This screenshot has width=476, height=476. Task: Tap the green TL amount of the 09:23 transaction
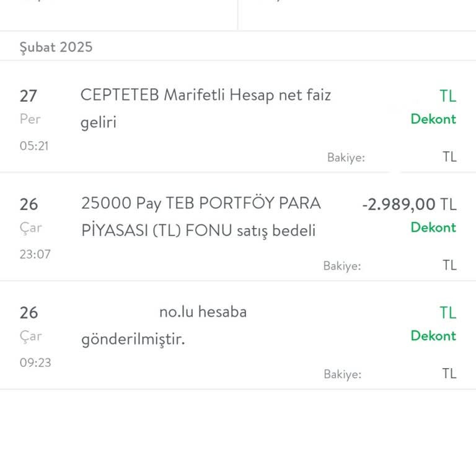pyautogui.click(x=447, y=313)
